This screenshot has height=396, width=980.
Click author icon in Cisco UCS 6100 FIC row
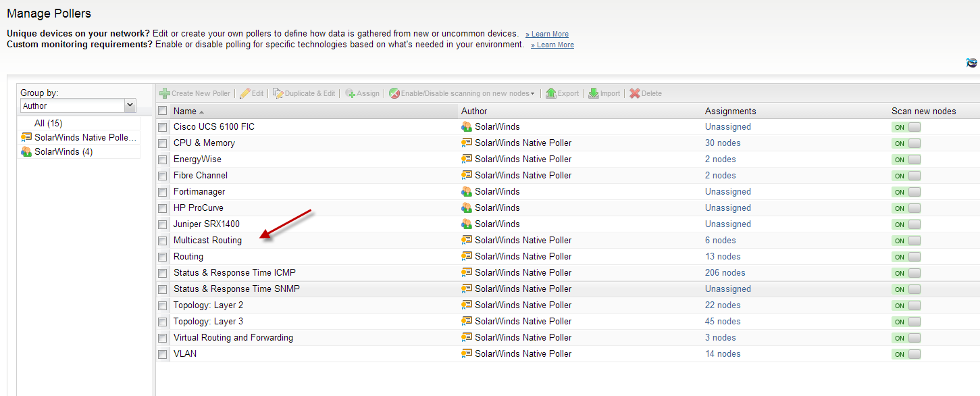(467, 126)
